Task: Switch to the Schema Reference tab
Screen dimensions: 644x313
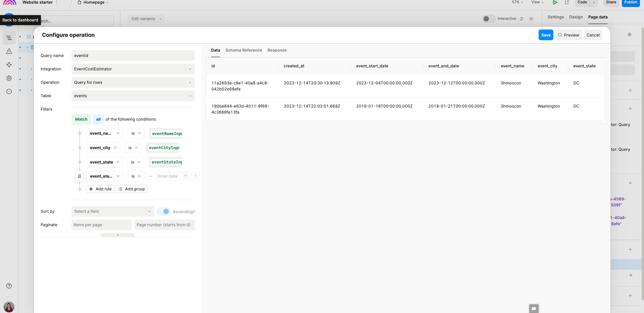Action: coord(244,50)
